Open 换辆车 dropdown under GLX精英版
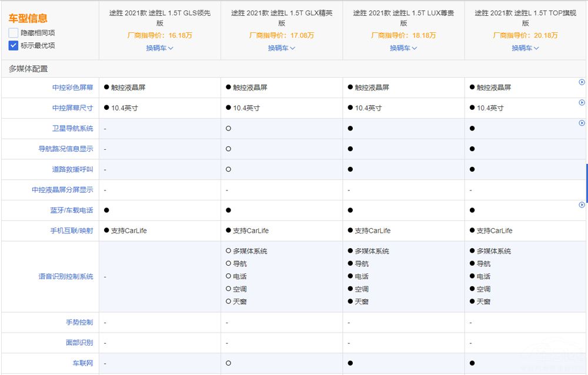The width and height of the screenshot is (588, 375). pos(281,48)
